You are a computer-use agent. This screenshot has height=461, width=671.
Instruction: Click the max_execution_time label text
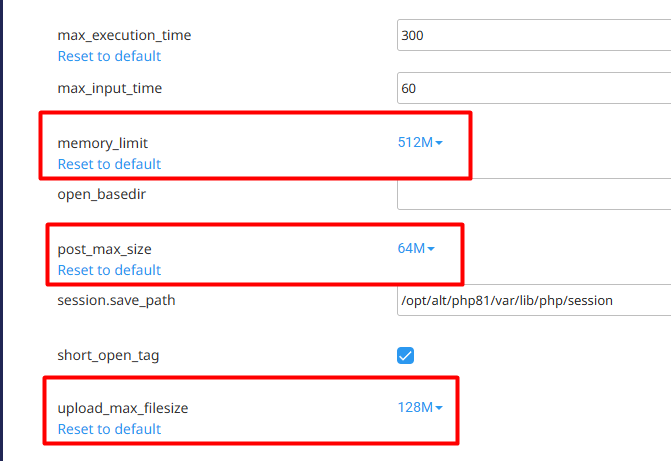point(124,35)
